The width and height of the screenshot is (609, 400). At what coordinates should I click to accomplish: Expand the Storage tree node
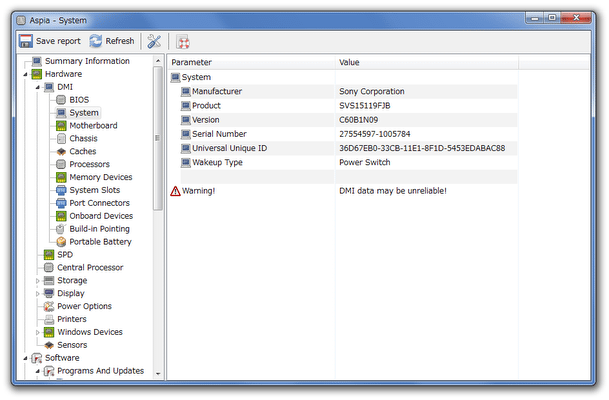[x=38, y=281]
